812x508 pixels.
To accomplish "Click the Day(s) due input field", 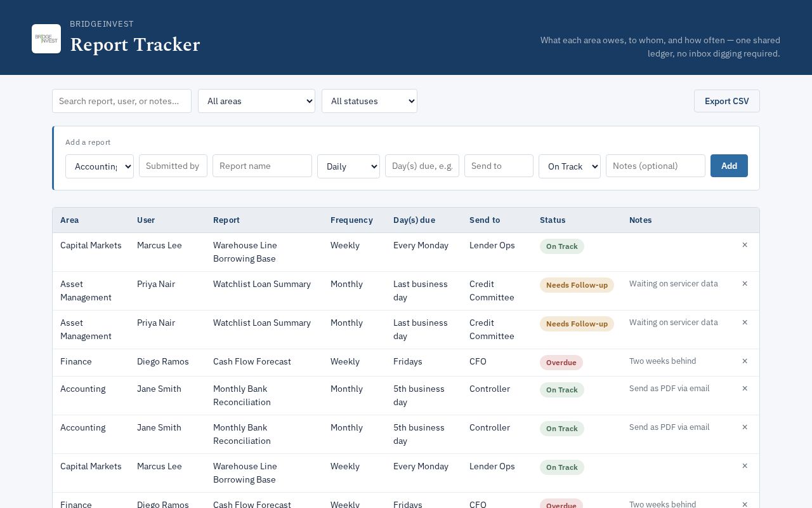I will (x=422, y=166).
